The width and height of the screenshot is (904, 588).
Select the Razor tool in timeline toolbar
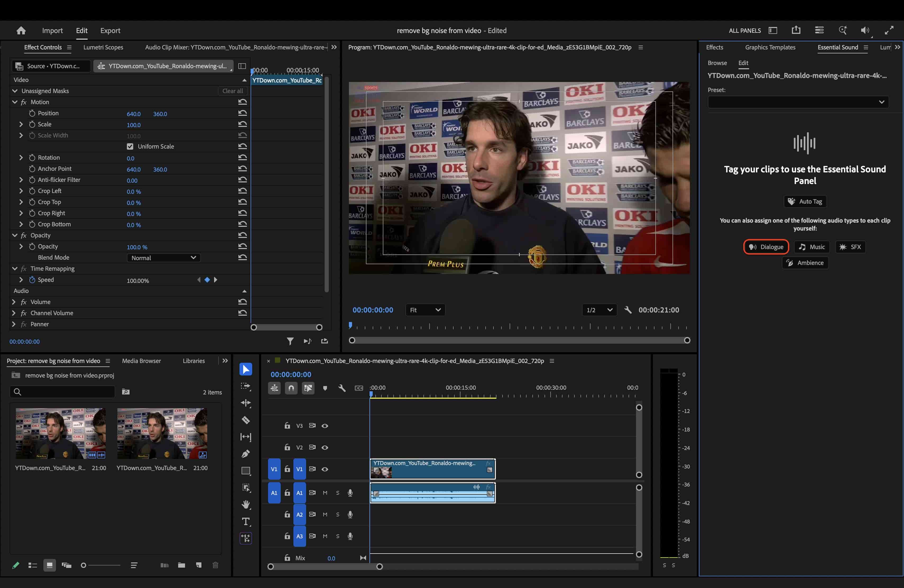(x=246, y=420)
